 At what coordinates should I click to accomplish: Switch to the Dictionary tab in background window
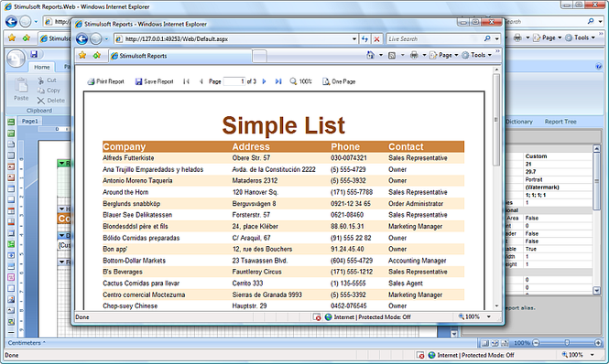pyautogui.click(x=519, y=122)
